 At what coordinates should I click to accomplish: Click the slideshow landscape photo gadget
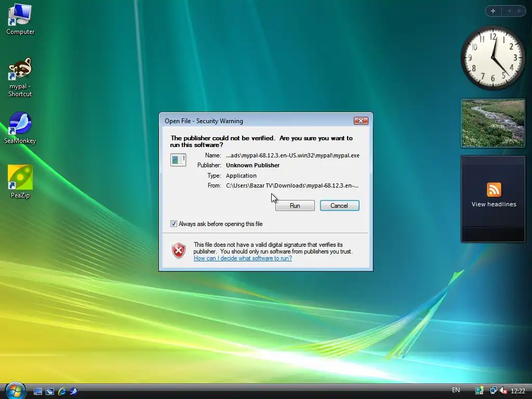(x=493, y=124)
